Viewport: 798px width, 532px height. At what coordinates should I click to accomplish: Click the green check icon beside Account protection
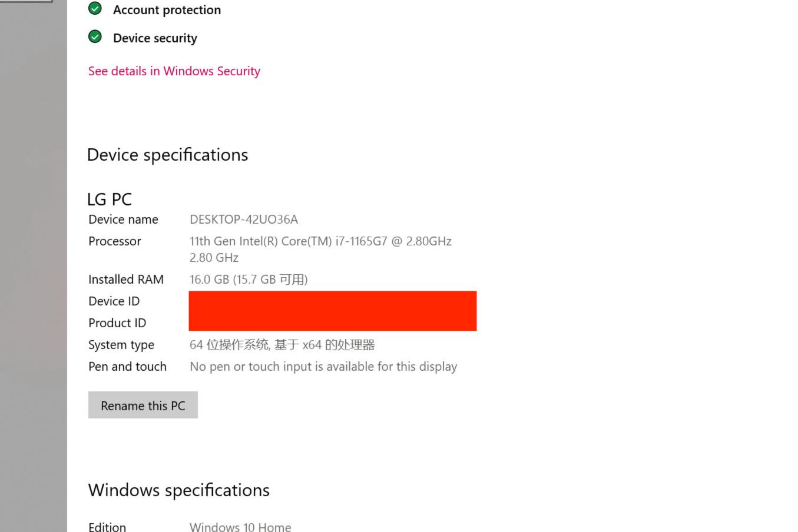click(x=95, y=8)
